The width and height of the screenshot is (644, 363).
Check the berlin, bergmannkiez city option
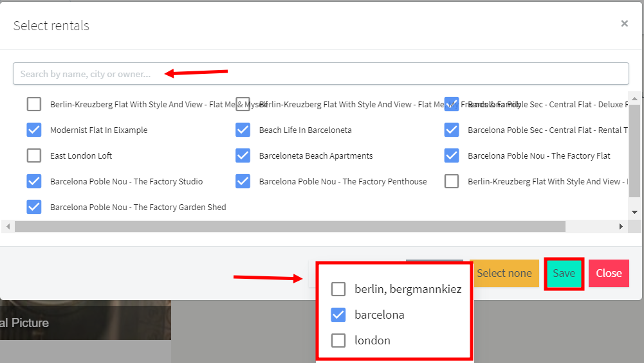(x=338, y=289)
